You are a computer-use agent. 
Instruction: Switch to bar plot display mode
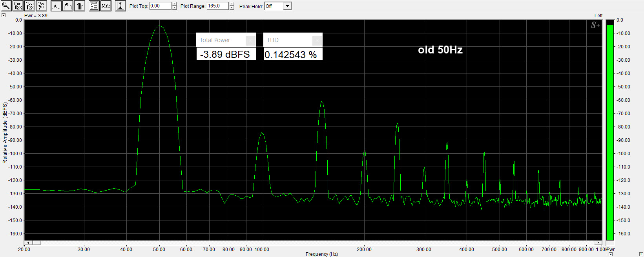pyautogui.click(x=80, y=6)
